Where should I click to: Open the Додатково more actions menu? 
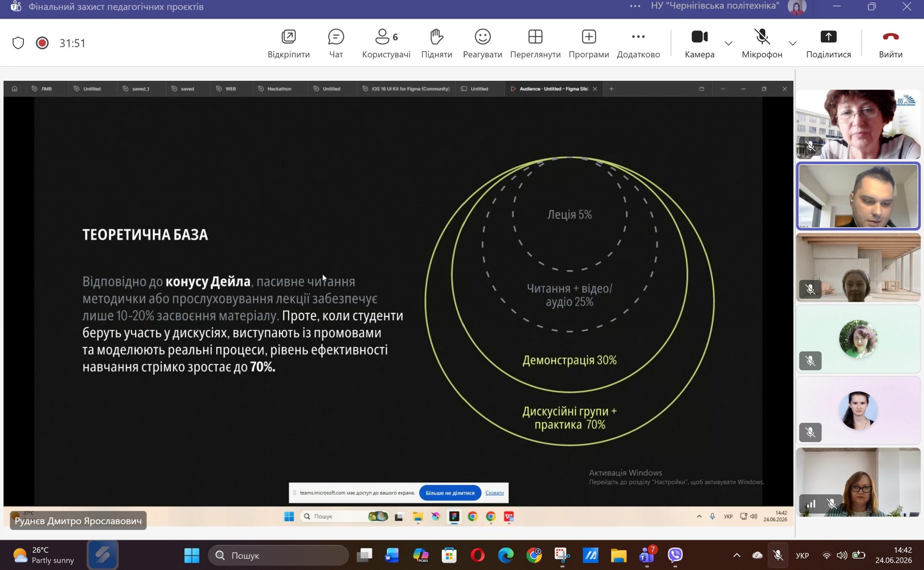click(x=638, y=43)
